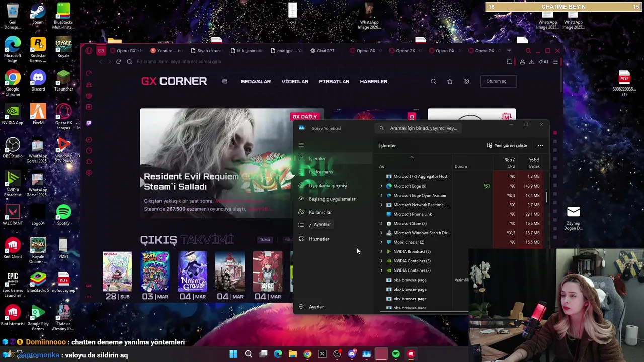
Task: Open Twitch icon in Opera sidebar
Action: pyautogui.click(x=89, y=123)
